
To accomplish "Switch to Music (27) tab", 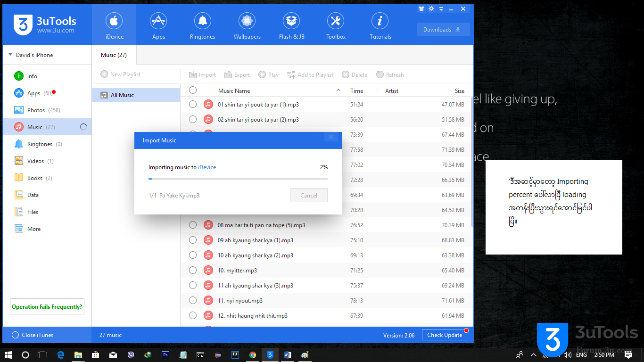I will point(114,55).
